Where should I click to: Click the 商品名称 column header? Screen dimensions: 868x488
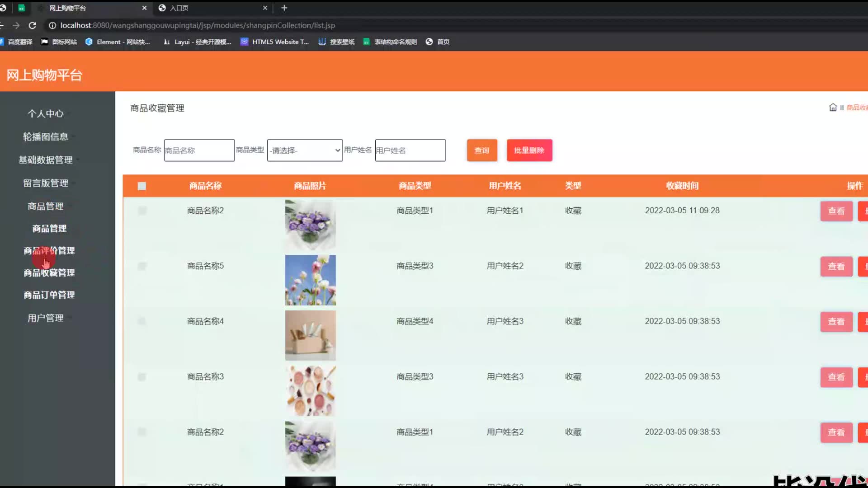(x=205, y=186)
